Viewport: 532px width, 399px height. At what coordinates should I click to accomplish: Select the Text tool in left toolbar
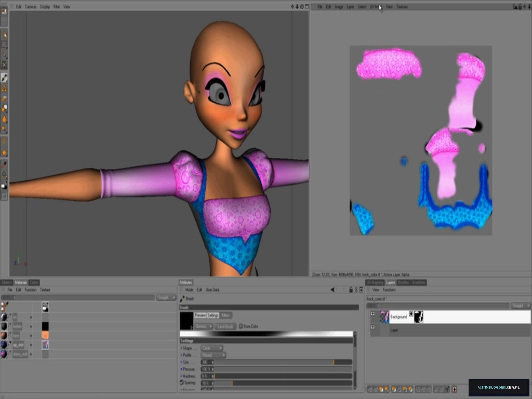(x=4, y=142)
